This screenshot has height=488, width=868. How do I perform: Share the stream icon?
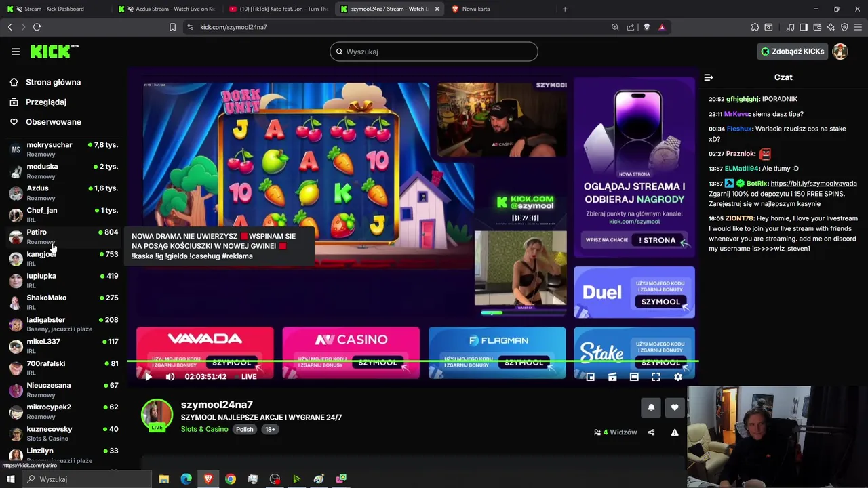tap(651, 432)
